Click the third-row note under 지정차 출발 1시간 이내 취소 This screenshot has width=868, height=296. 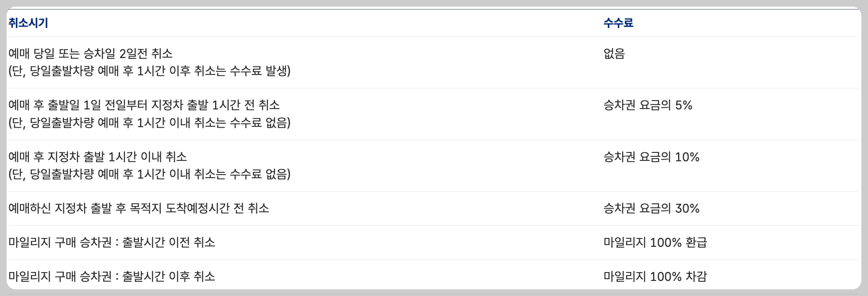point(150,174)
